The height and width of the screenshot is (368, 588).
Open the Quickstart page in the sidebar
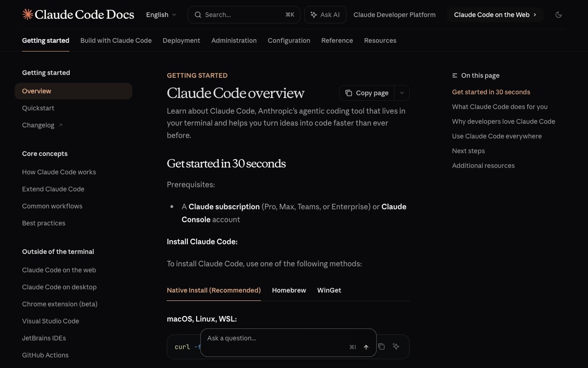point(38,108)
